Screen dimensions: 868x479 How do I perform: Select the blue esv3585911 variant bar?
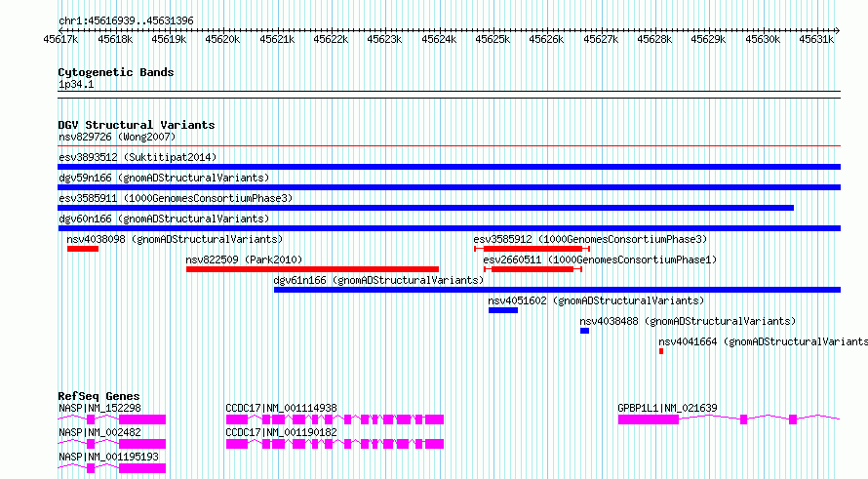[x=425, y=208]
